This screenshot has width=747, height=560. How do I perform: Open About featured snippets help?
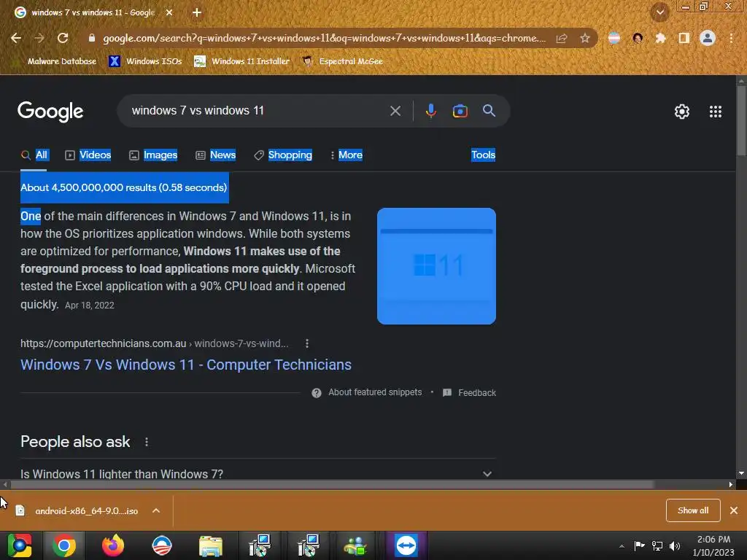[367, 392]
